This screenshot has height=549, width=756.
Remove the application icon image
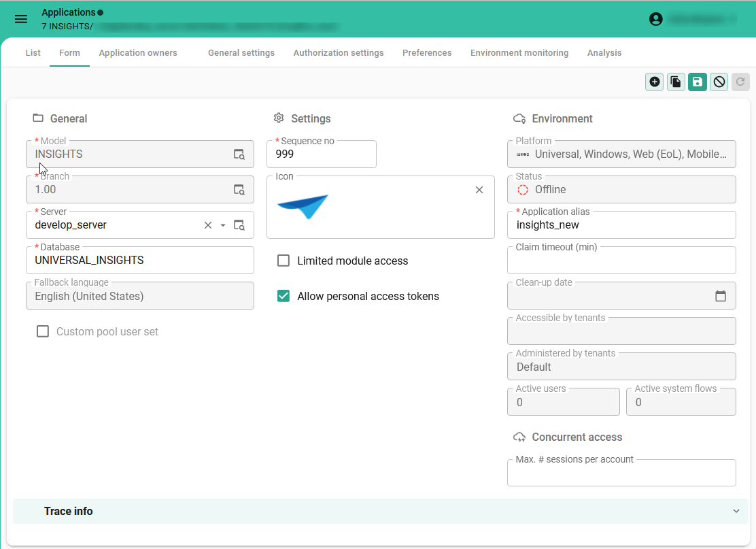point(479,190)
